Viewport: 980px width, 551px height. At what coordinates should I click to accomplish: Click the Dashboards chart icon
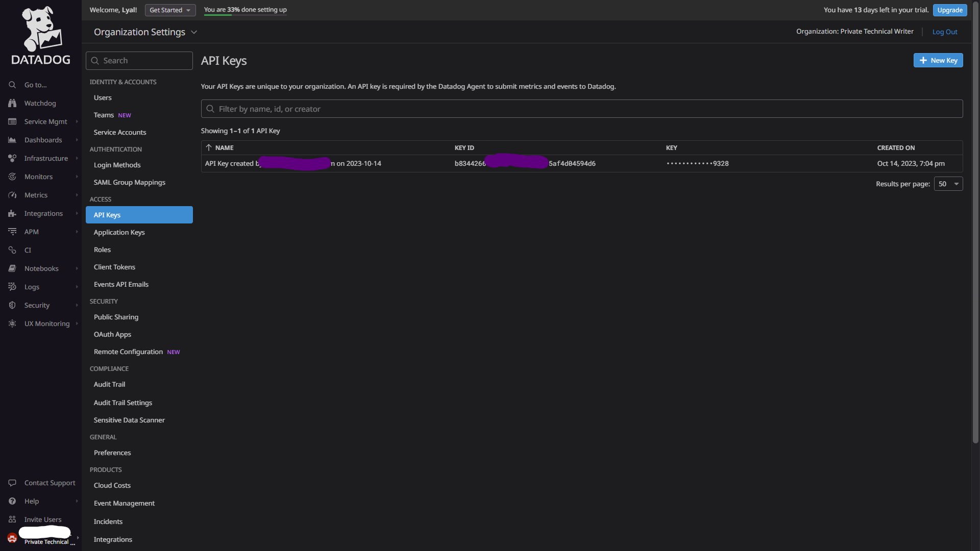tap(12, 140)
